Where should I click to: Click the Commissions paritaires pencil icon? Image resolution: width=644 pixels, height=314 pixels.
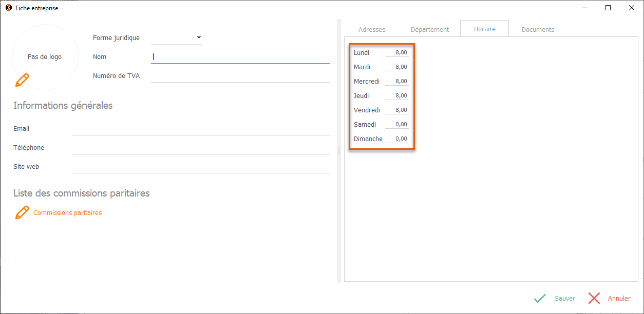22,212
